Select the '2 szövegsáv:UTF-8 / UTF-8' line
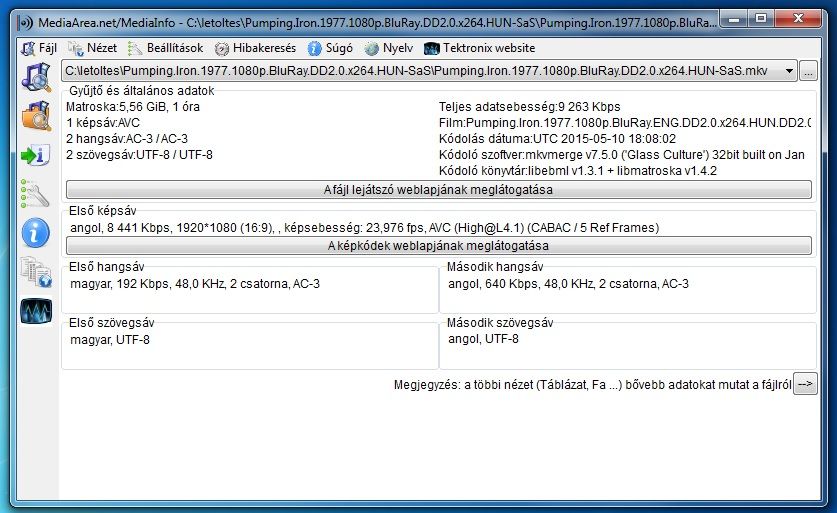This screenshot has height=513, width=837. click(139, 155)
